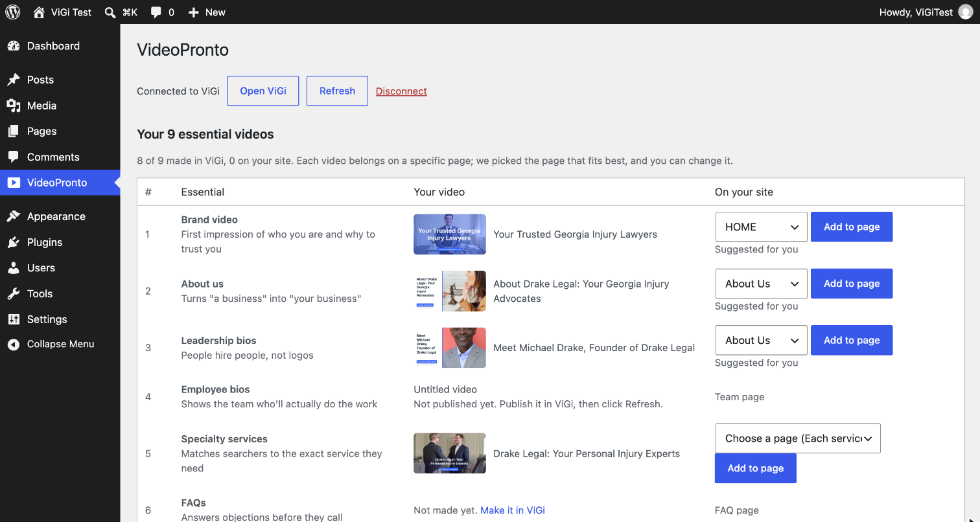Click the Howdy, ViGiTest account text

[916, 12]
